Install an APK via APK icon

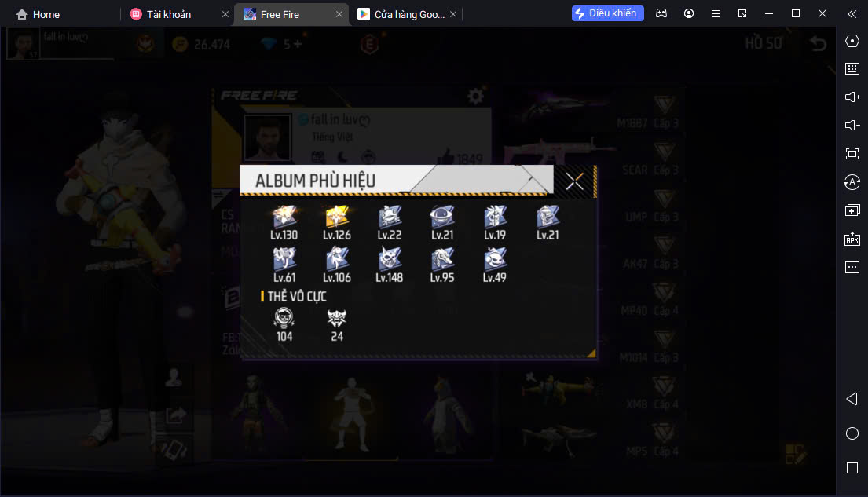(x=852, y=239)
